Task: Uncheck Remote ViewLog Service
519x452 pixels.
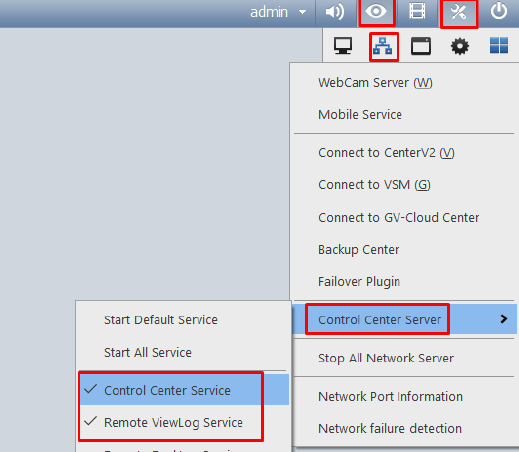Action: point(184,422)
